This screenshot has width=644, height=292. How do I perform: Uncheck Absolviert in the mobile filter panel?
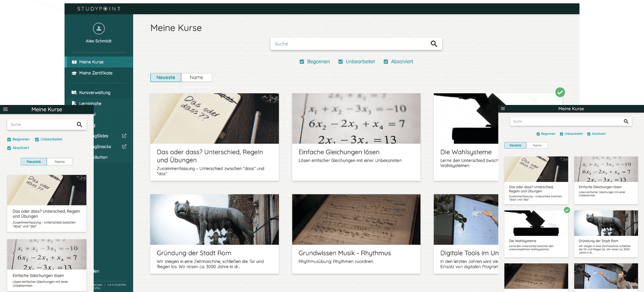(x=9, y=147)
